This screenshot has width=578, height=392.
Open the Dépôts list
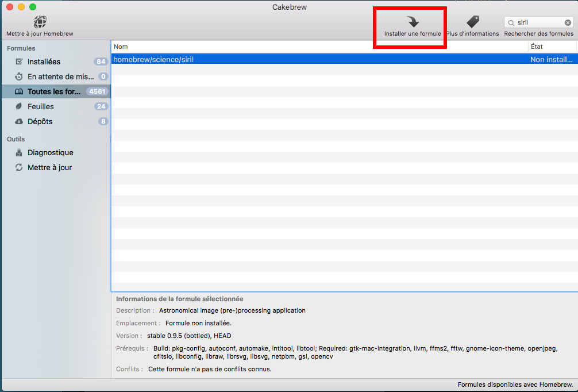pos(40,121)
